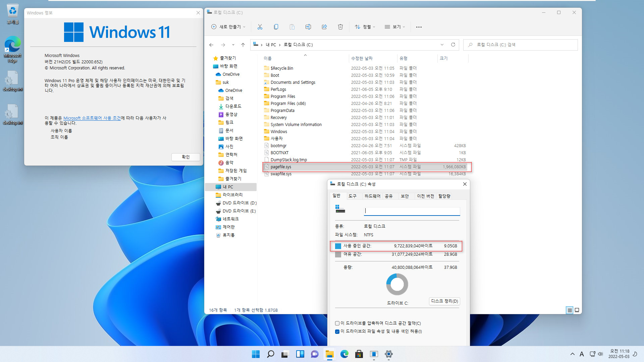This screenshot has height=362, width=644.
Task: Open File Explorer taskbar icon
Action: [x=329, y=354]
